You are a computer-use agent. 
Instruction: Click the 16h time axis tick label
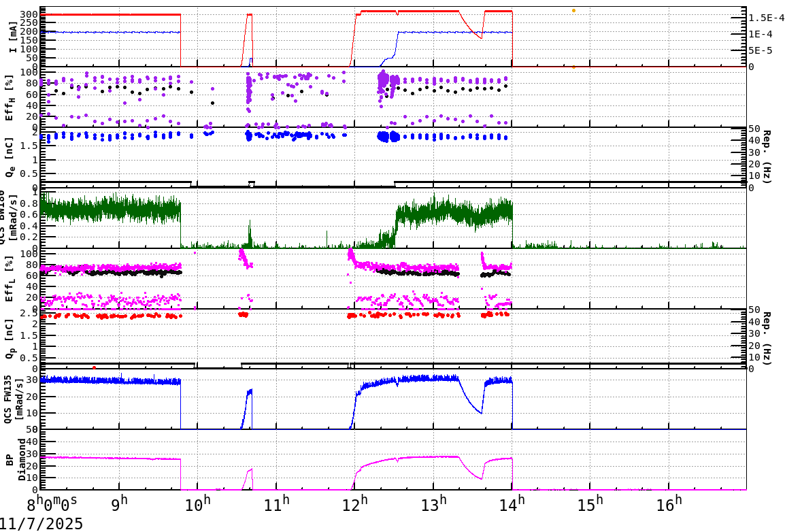pyautogui.click(x=670, y=501)
